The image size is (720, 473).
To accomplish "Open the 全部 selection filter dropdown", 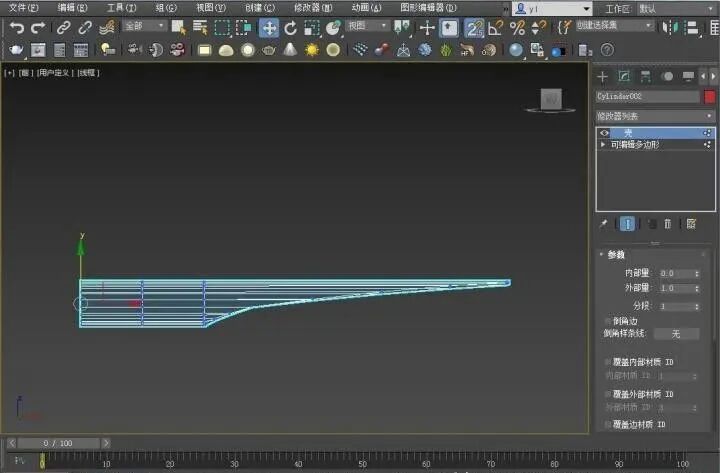I will pyautogui.click(x=144, y=26).
